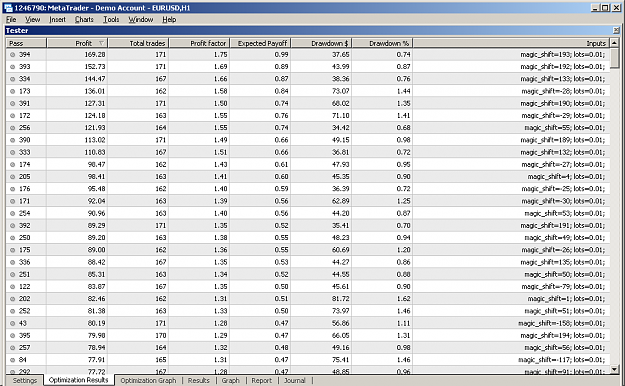
Task: Click the pass 393 row icon
Action: pyautogui.click(x=12, y=67)
